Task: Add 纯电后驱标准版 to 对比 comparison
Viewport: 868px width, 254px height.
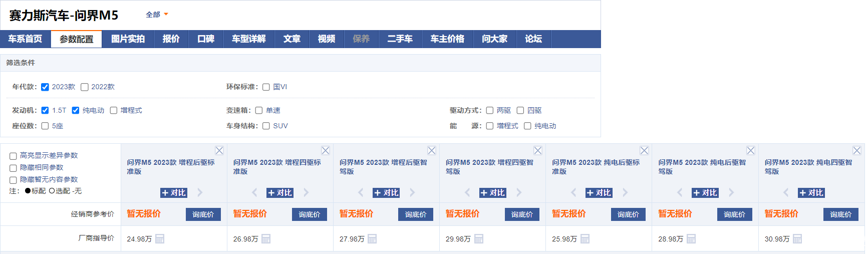Action: (599, 193)
